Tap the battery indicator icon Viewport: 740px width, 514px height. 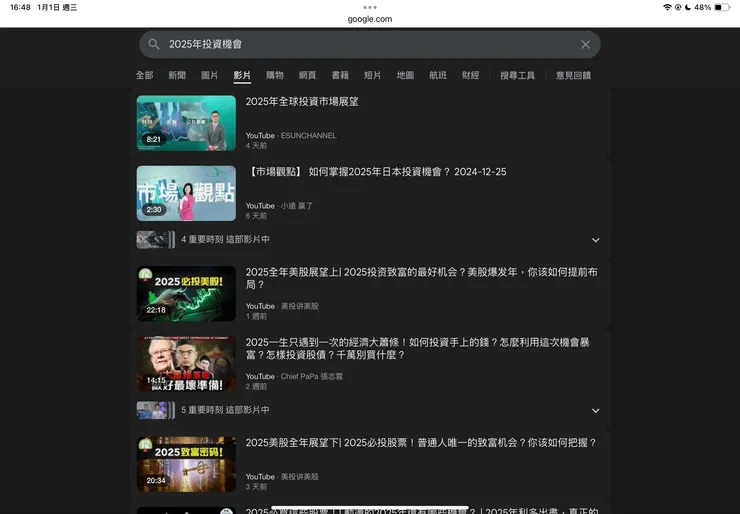point(722,7)
